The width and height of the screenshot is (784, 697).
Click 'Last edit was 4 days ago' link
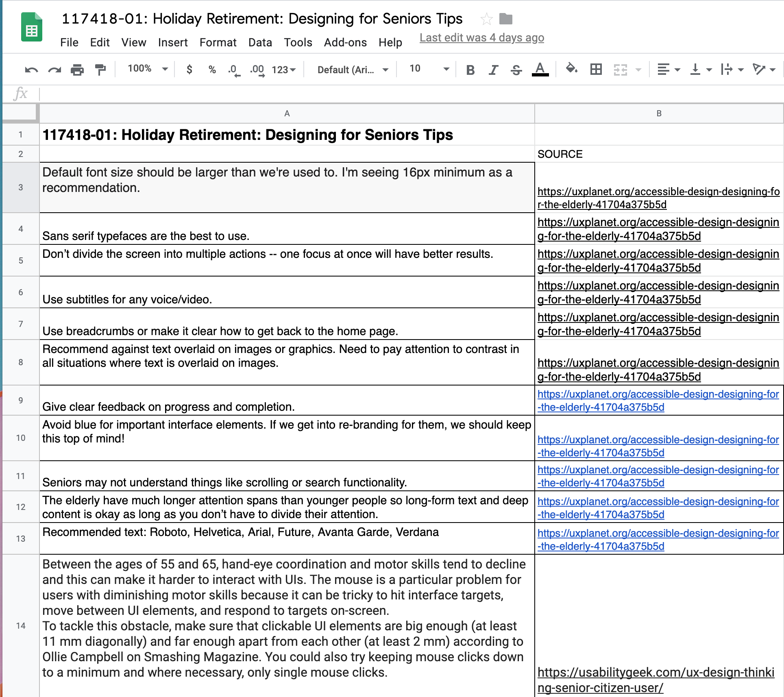[x=482, y=38]
